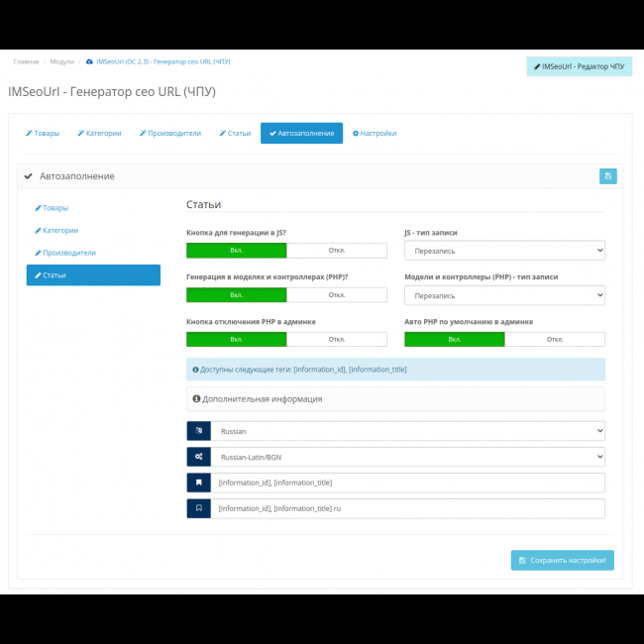Click the checkmark icon in Автозаполнение panel title

29,176
